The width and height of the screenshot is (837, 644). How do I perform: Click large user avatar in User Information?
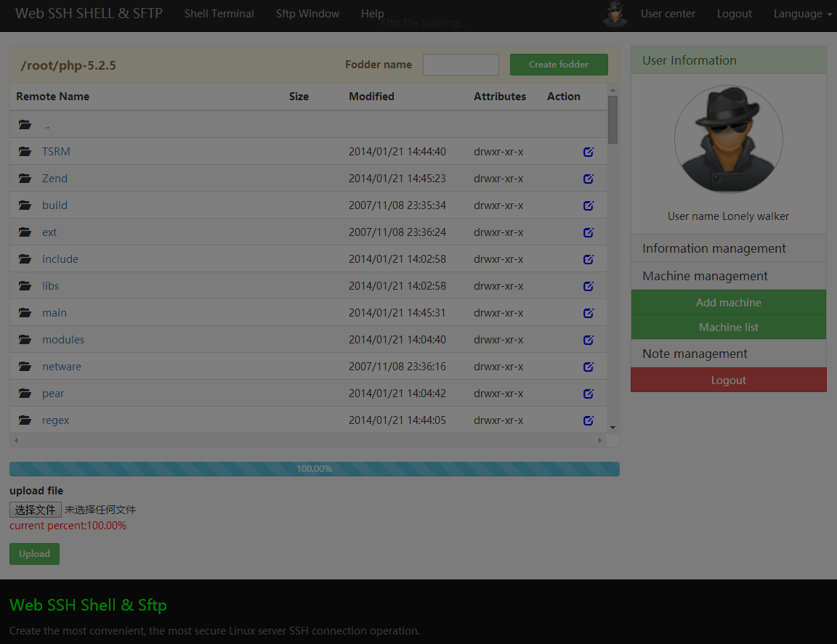[728, 140]
